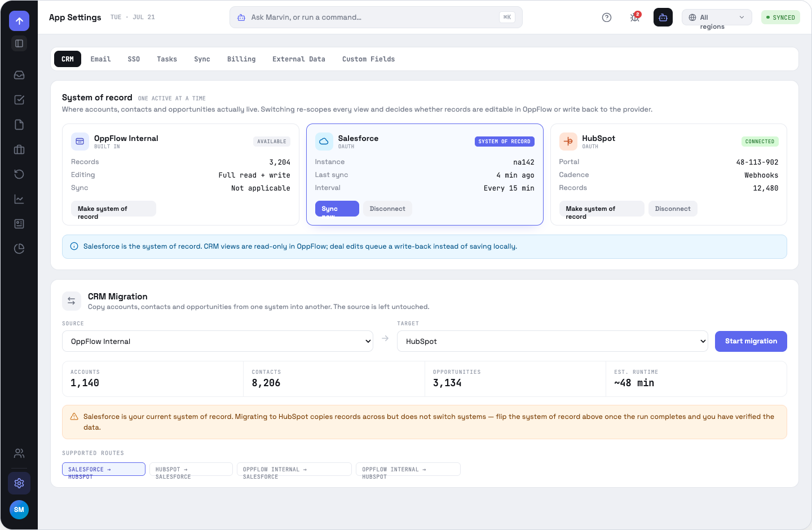Make HubSpot the system of record

click(x=602, y=209)
